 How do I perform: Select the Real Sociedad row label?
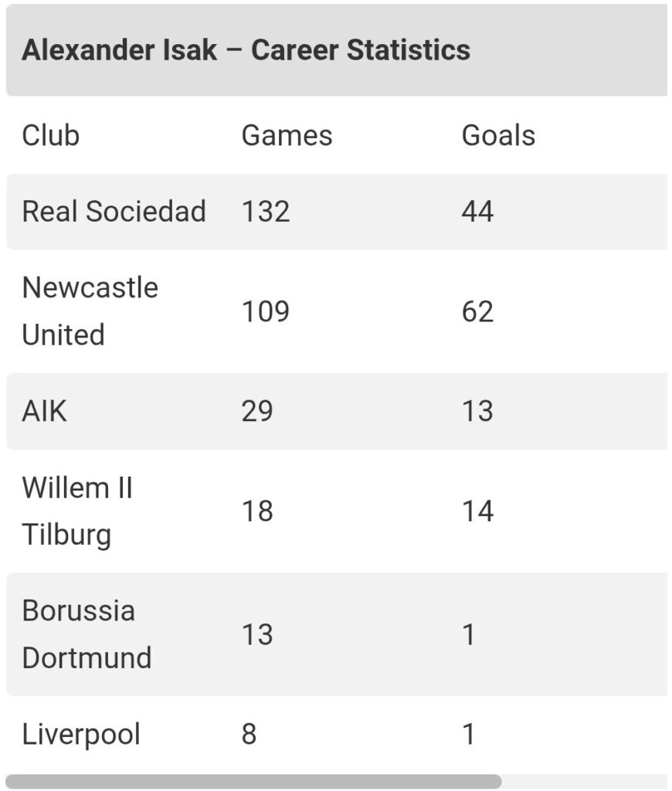(x=114, y=212)
